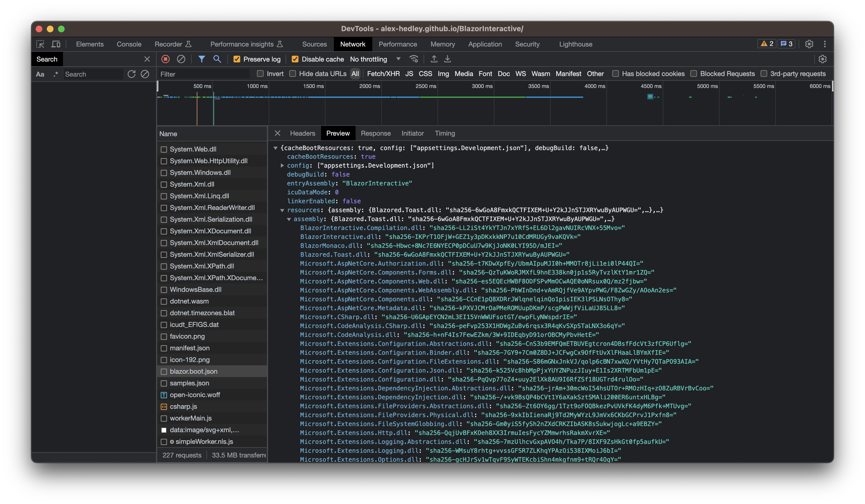This screenshot has height=504, width=865.
Task: Open the Headers tab of request
Action: coord(302,133)
